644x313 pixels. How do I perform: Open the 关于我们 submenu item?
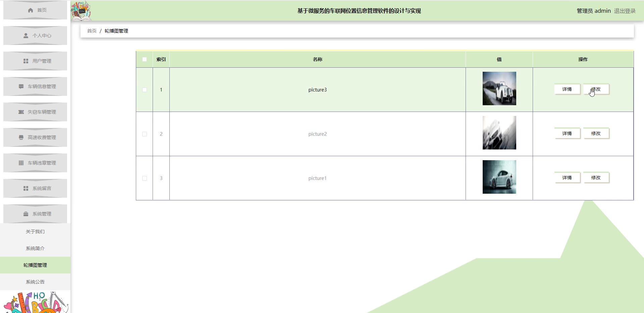pos(35,232)
